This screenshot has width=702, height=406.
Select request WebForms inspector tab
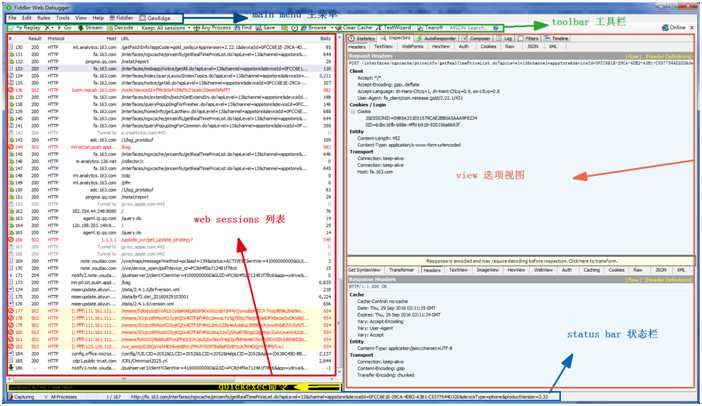click(x=412, y=47)
